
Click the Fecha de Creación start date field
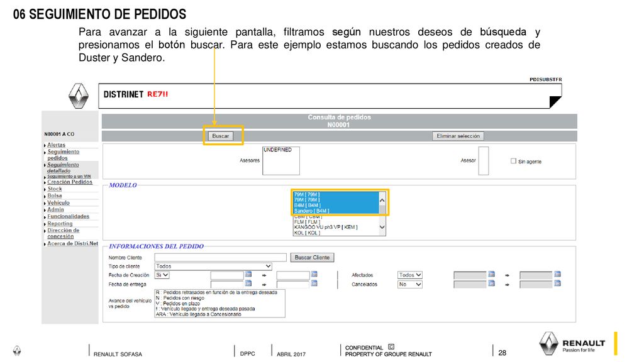click(x=227, y=275)
